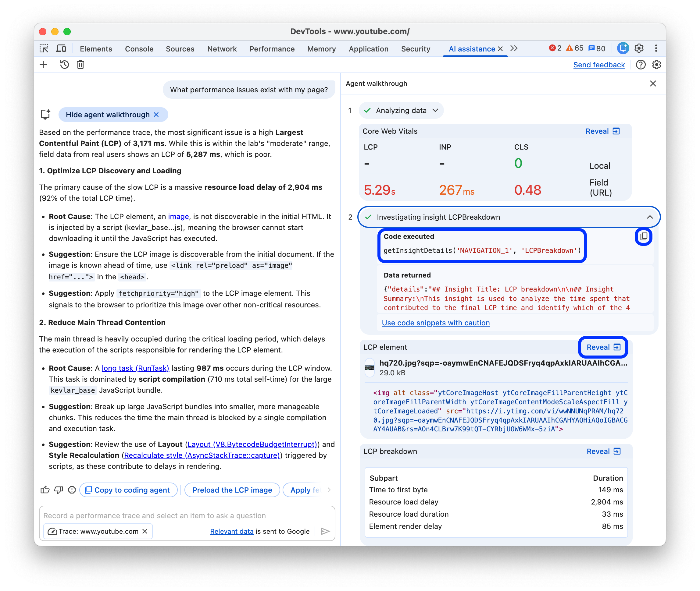The width and height of the screenshot is (700, 591).
Task: Copy the executed code snippet
Action: (643, 237)
